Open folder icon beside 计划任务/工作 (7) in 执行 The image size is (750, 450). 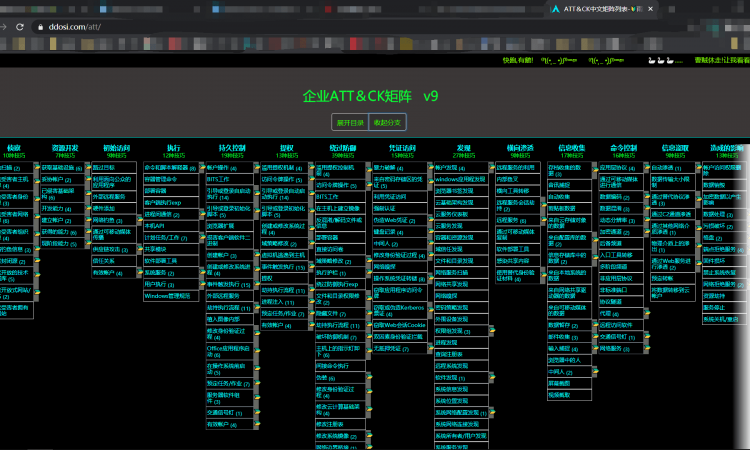pos(202,238)
